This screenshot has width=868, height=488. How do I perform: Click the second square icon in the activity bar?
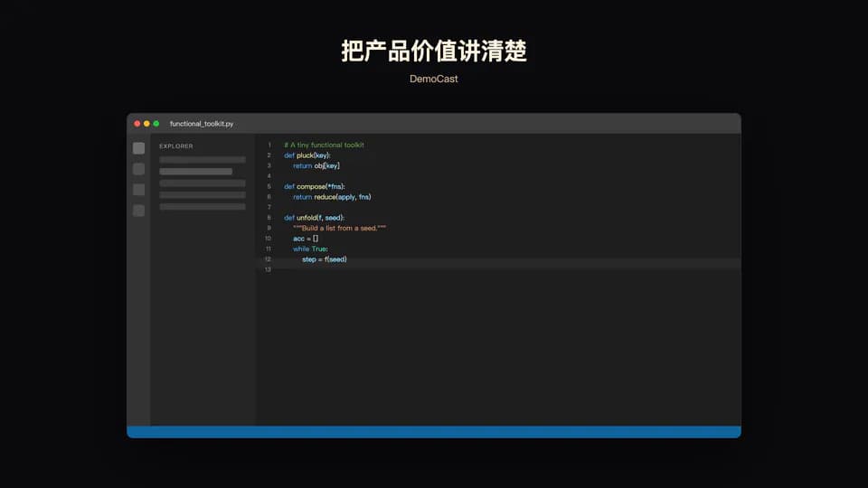[x=139, y=169]
